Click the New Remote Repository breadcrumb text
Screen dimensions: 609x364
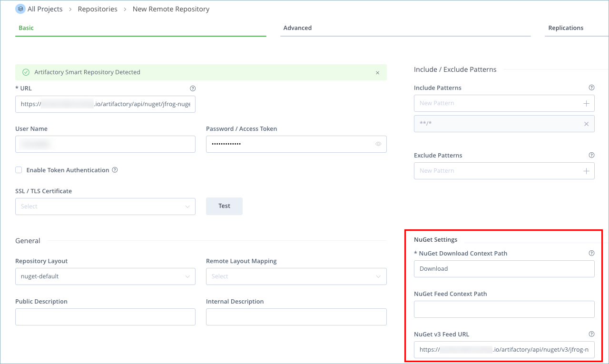point(171,9)
